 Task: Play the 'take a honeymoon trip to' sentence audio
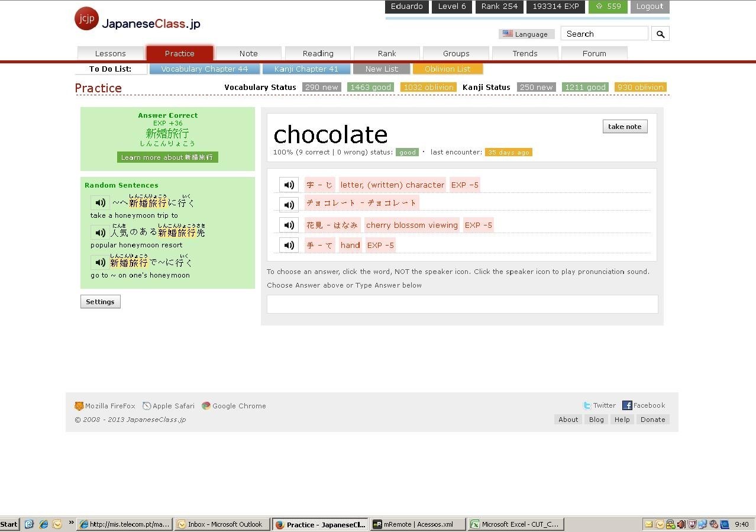click(x=100, y=203)
